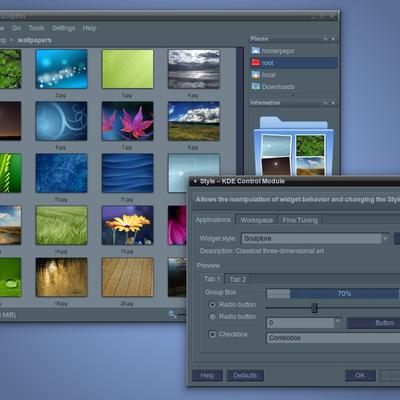The width and height of the screenshot is (400, 400).
Task: Open the preview Combobox
Action: pos(333,338)
